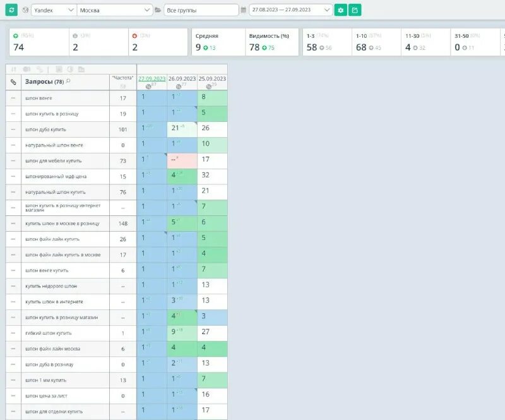Click position 27 cell for гибкий шпон купить

coord(212,333)
